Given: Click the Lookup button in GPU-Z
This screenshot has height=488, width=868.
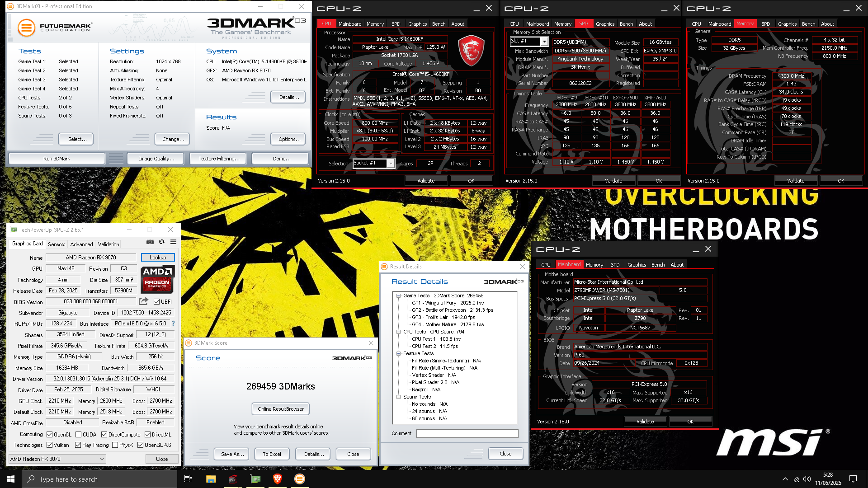Looking at the screenshot, I should coord(158,258).
